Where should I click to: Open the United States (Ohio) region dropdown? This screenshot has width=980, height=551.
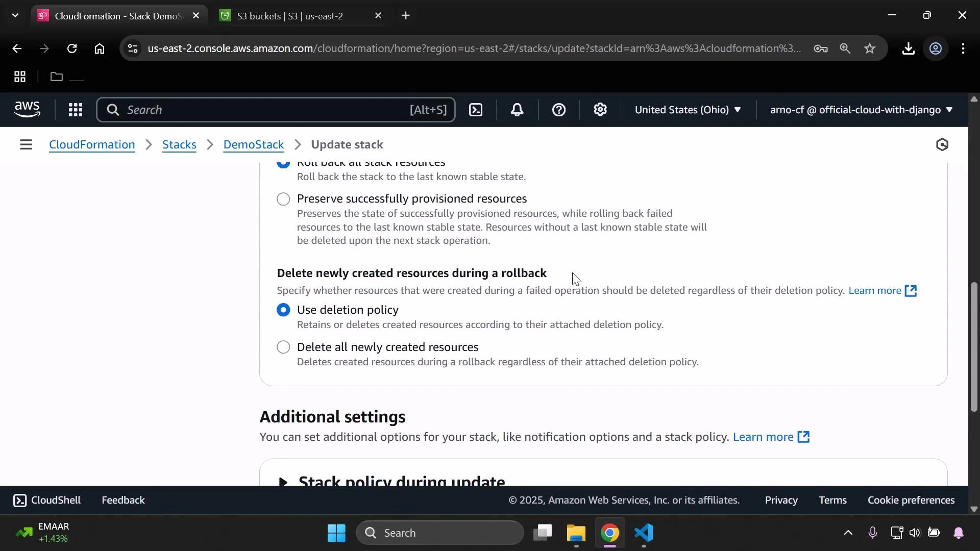pyautogui.click(x=688, y=109)
